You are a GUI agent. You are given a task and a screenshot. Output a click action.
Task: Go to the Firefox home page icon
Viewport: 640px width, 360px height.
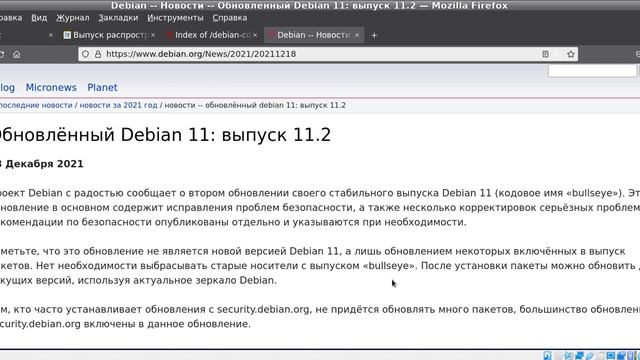tap(16, 54)
